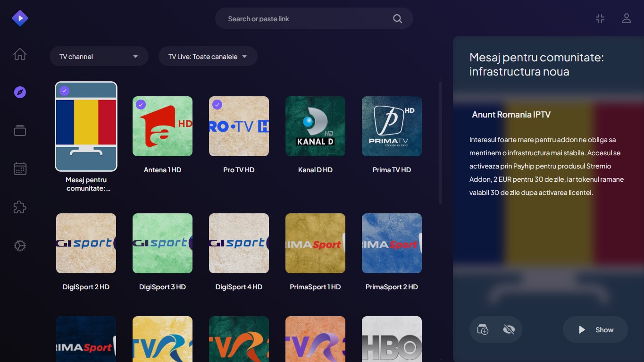This screenshot has width=644, height=362.
Task: Select the DigiSport 2 HD thumbnail
Action: click(86, 243)
